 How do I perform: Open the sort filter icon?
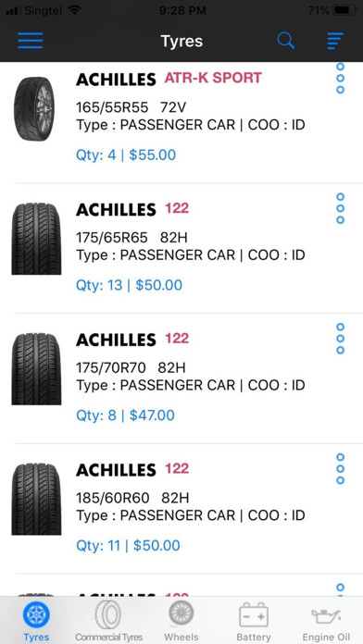point(335,41)
